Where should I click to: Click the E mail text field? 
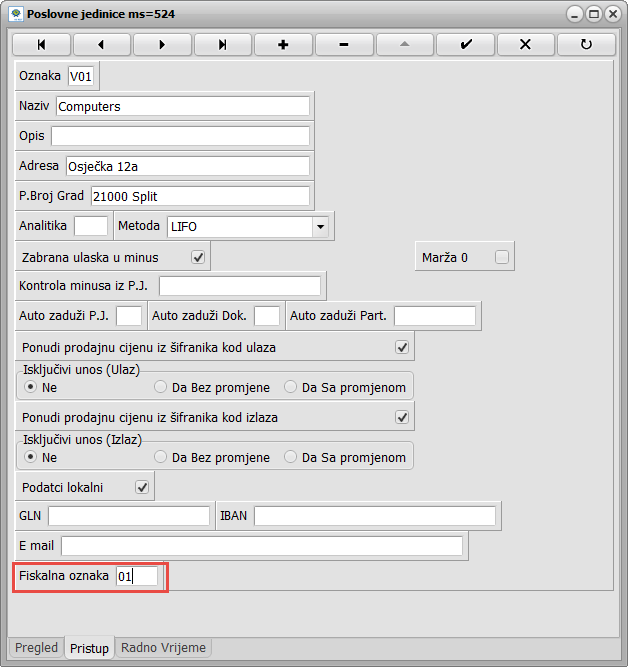point(262,546)
